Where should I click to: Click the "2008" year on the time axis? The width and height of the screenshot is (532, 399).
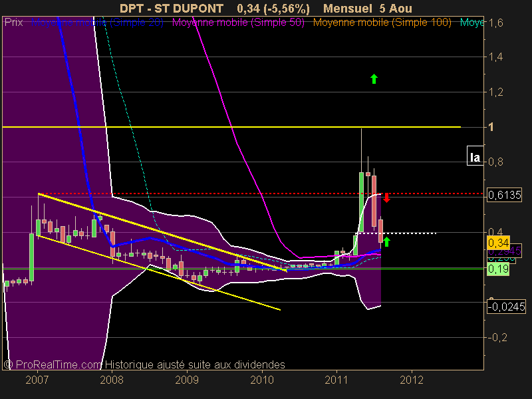[x=112, y=380]
